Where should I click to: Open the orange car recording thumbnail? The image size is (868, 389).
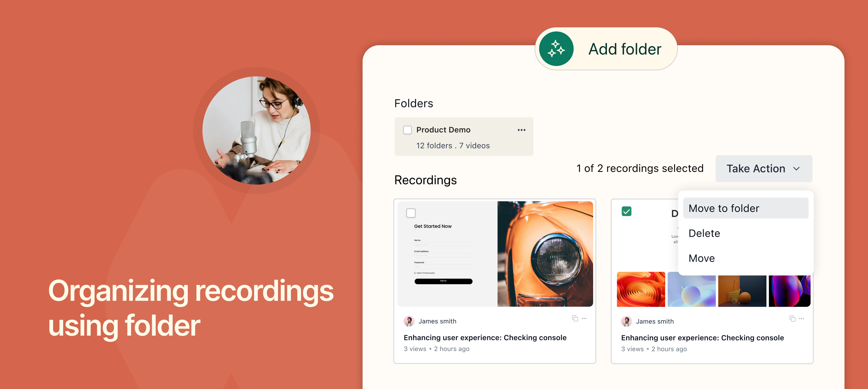point(545,254)
